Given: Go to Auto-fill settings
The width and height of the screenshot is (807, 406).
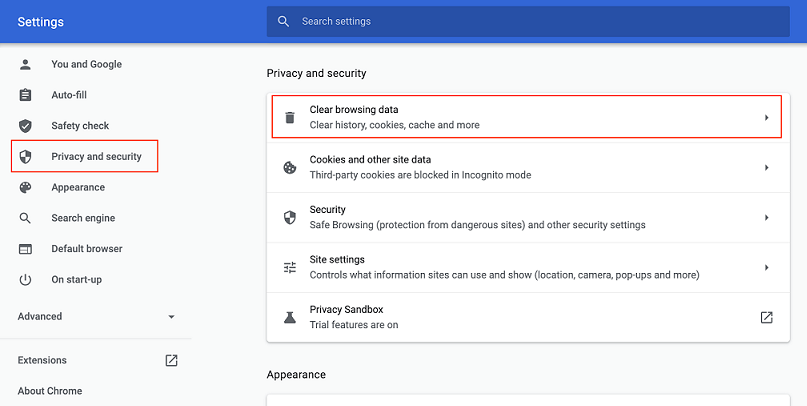Looking at the screenshot, I should click(69, 95).
